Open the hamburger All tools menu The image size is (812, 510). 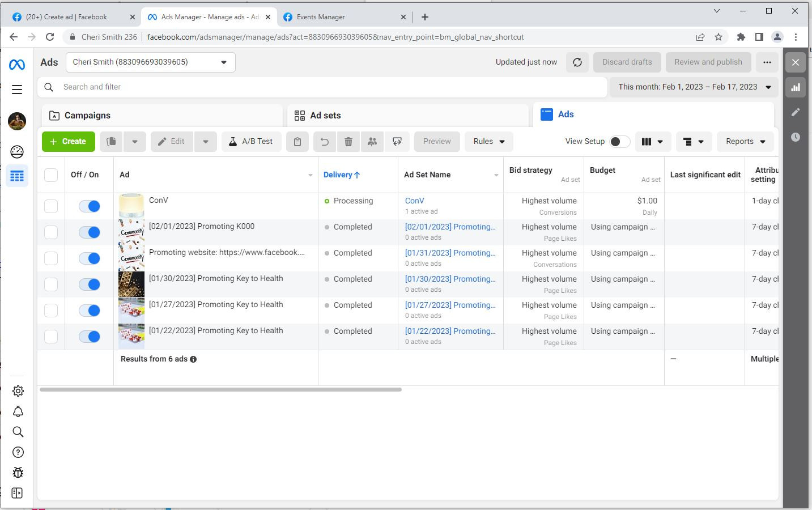tap(17, 90)
